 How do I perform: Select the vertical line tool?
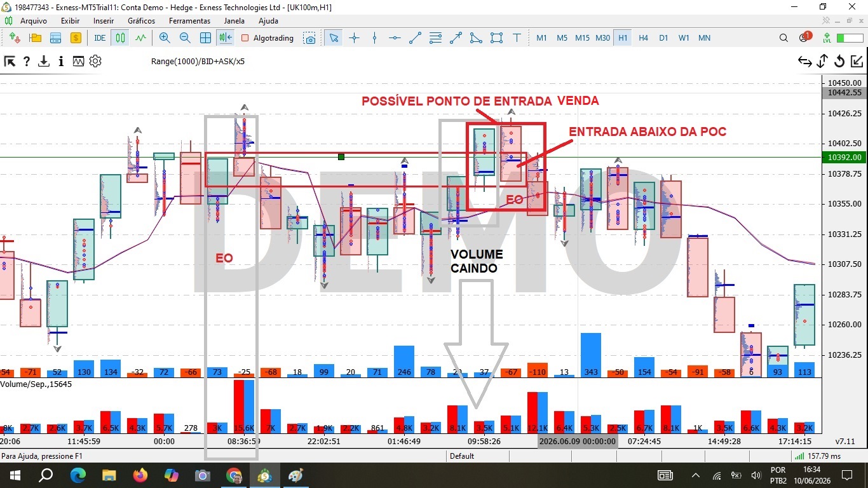pos(374,38)
